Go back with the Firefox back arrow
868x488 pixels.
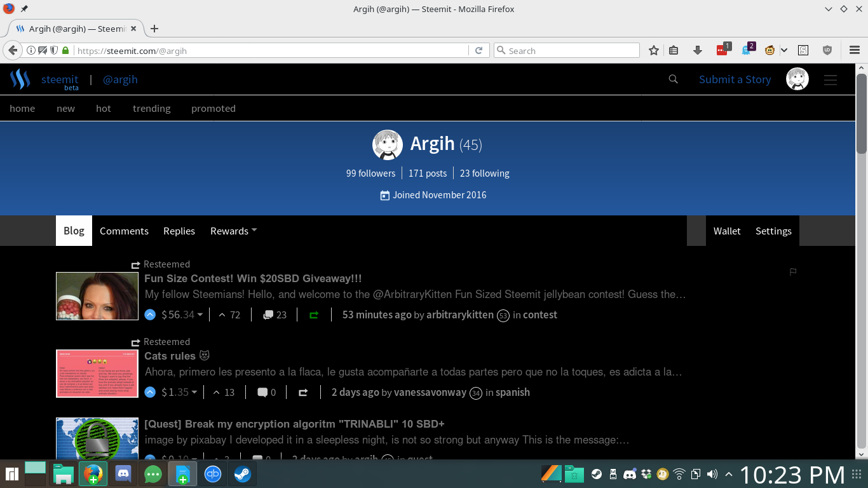pos(12,50)
